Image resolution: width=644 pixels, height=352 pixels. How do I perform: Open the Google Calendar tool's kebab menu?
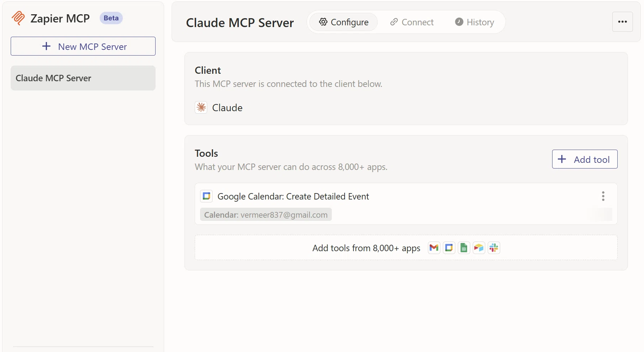pos(603,196)
